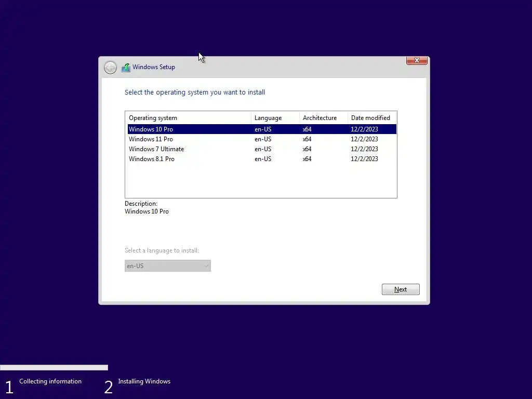Click the Installing Windows step label
Image resolution: width=532 pixels, height=399 pixels.
144,381
